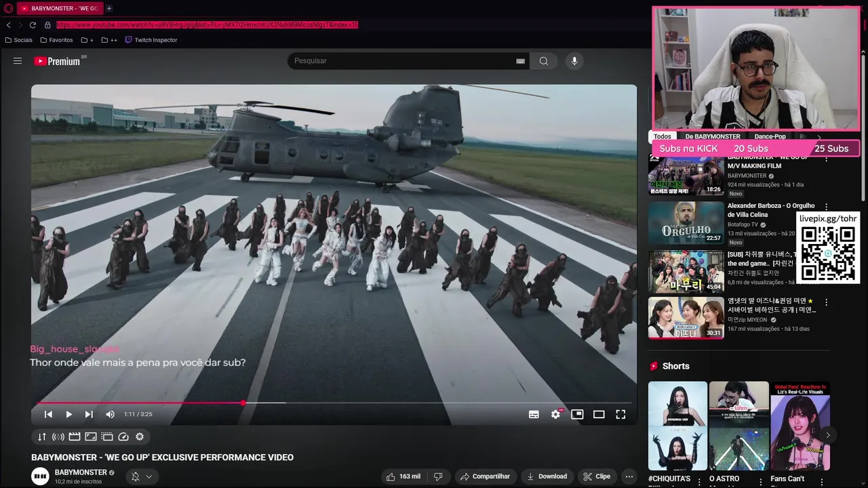Open the 45:04 [SUB] video thumbnail
The image size is (868, 488).
(x=686, y=271)
